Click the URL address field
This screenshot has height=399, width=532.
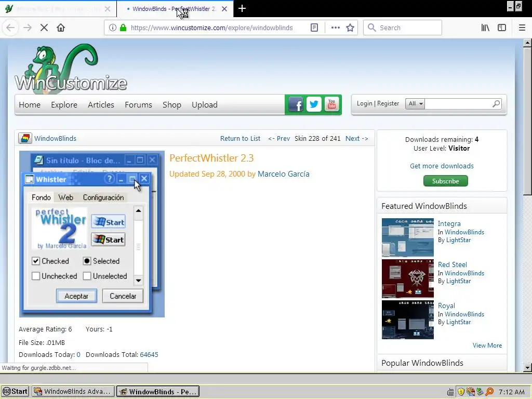(x=212, y=28)
